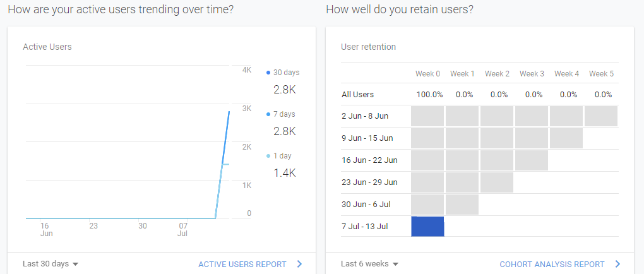Click the blue 7 Jul - 13 Jul cell
The height and width of the screenshot is (274, 644).
(427, 227)
